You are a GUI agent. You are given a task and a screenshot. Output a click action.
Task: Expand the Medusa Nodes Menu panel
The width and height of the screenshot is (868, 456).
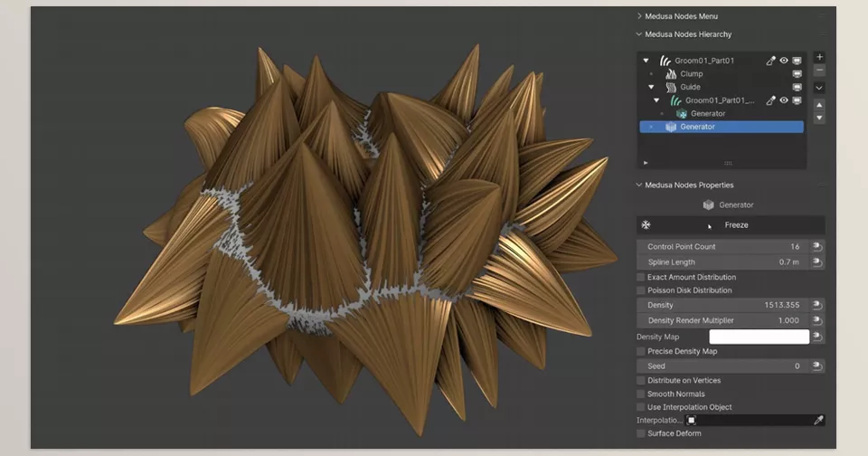pyautogui.click(x=681, y=16)
